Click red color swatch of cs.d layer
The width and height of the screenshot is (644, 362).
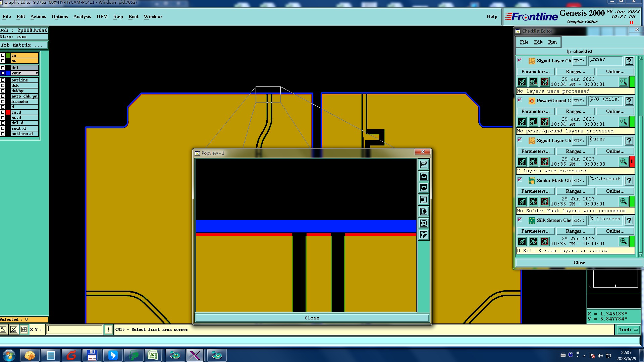click(8, 112)
